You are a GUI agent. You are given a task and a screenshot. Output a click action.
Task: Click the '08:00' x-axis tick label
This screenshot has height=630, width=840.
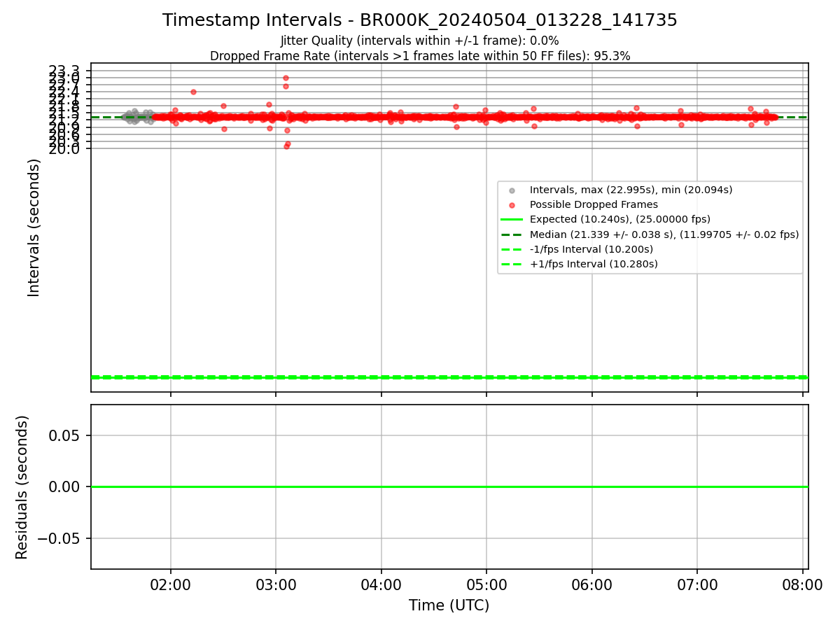(802, 584)
